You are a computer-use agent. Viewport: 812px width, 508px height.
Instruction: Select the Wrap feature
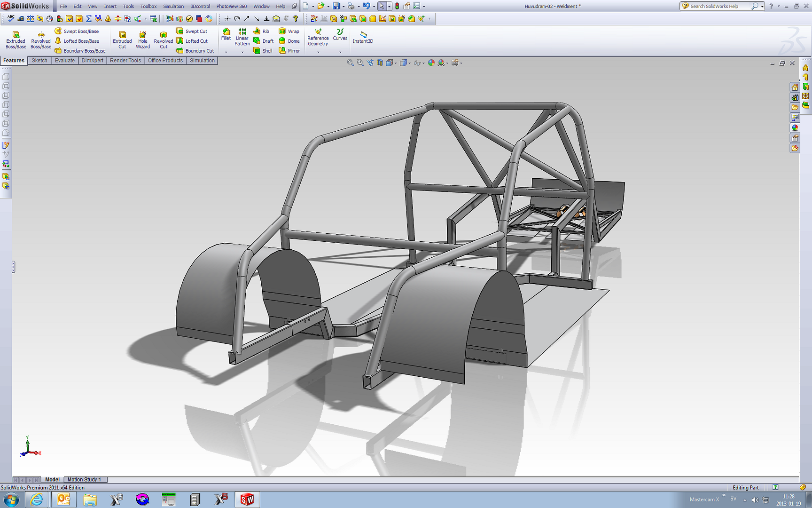pyautogui.click(x=289, y=31)
